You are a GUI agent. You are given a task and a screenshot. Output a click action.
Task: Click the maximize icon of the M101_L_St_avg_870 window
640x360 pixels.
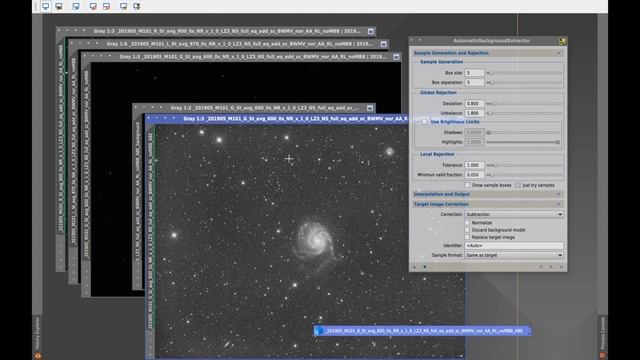click(384, 44)
